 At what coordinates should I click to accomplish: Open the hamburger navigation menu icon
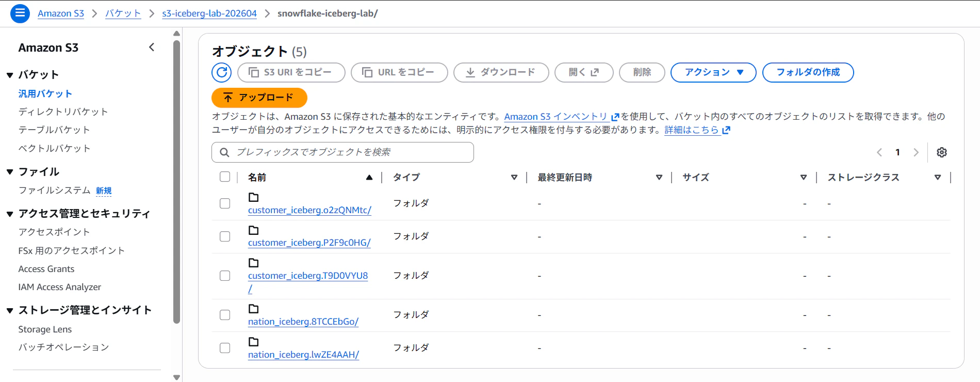coord(20,13)
